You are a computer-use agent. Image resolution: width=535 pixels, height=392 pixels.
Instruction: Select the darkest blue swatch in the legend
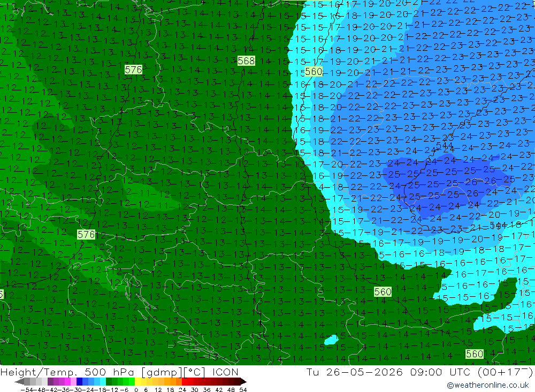point(79,382)
